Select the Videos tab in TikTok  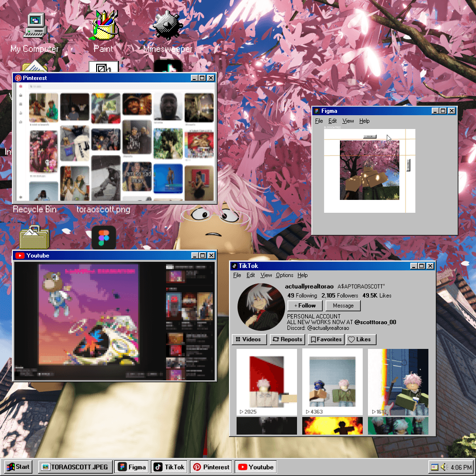click(249, 339)
